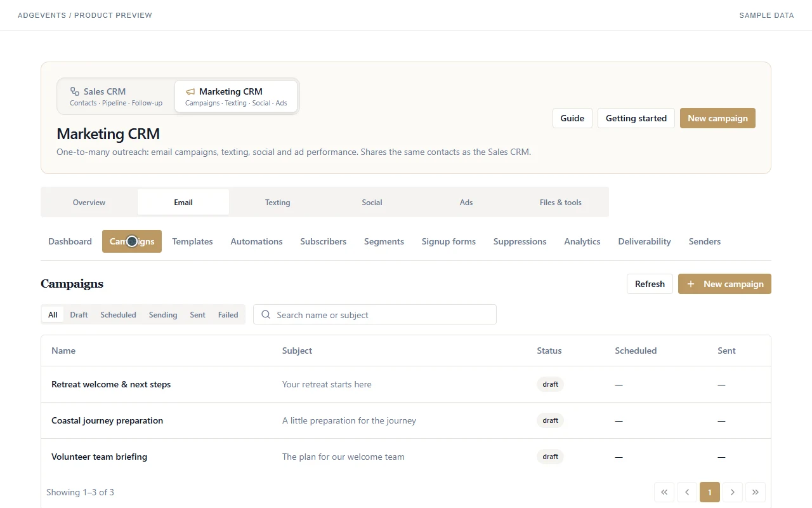
Task: Click subject 'A little preparation for the journey'
Action: 349,420
